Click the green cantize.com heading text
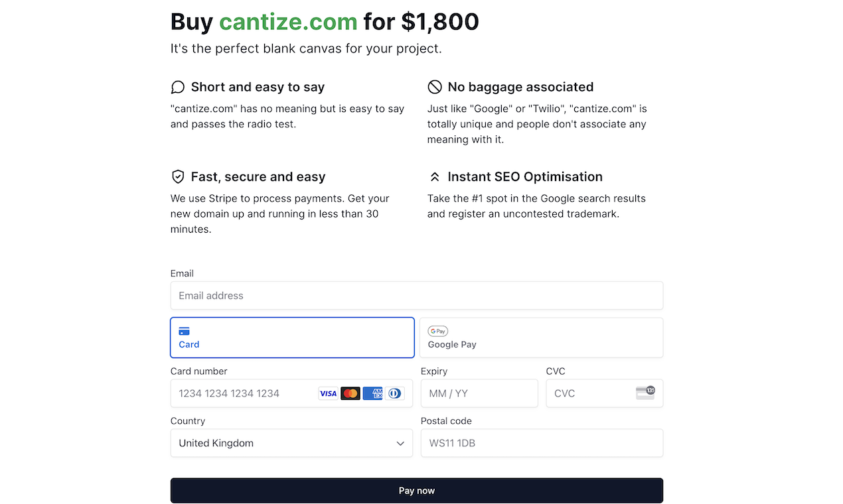This screenshot has height=504, width=843. (x=288, y=22)
